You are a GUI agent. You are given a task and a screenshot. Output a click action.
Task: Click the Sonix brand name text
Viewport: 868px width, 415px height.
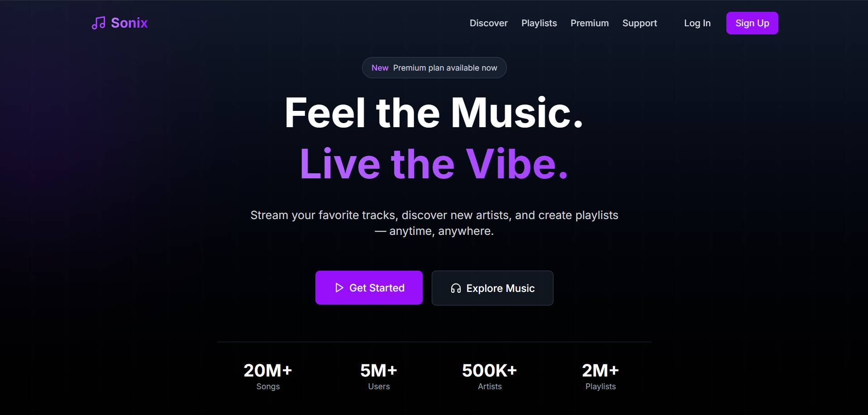pos(129,23)
